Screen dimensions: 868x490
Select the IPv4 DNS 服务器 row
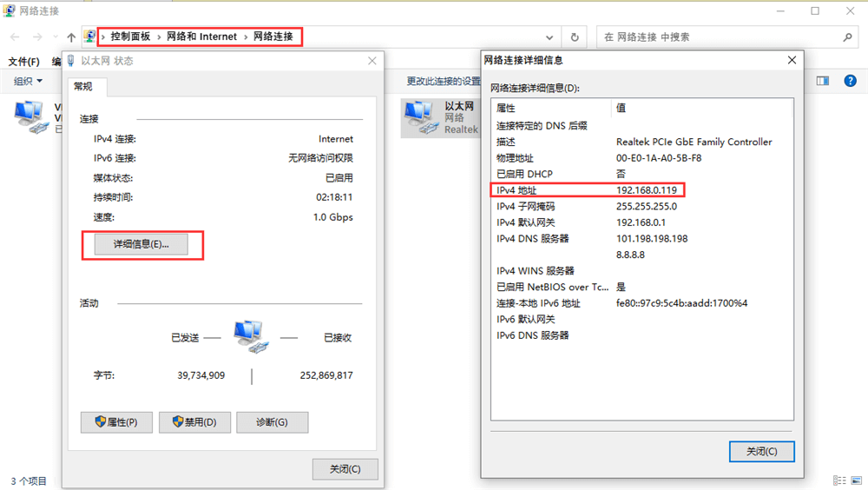[x=642, y=238]
